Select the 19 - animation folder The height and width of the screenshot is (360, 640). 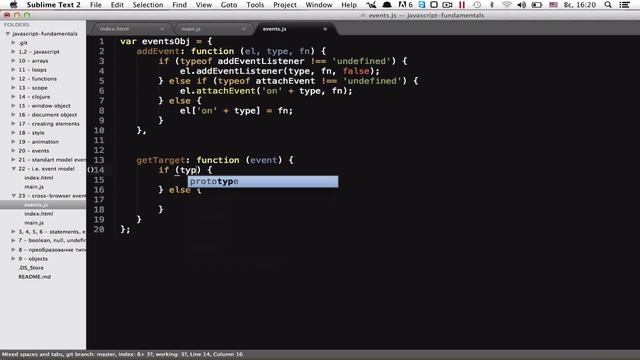38,142
